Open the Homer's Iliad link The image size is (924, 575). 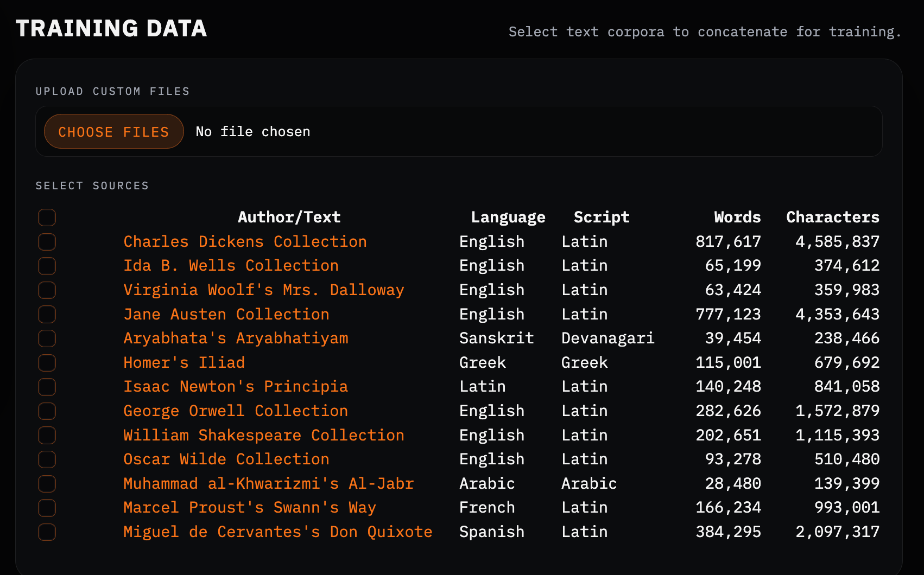(183, 362)
